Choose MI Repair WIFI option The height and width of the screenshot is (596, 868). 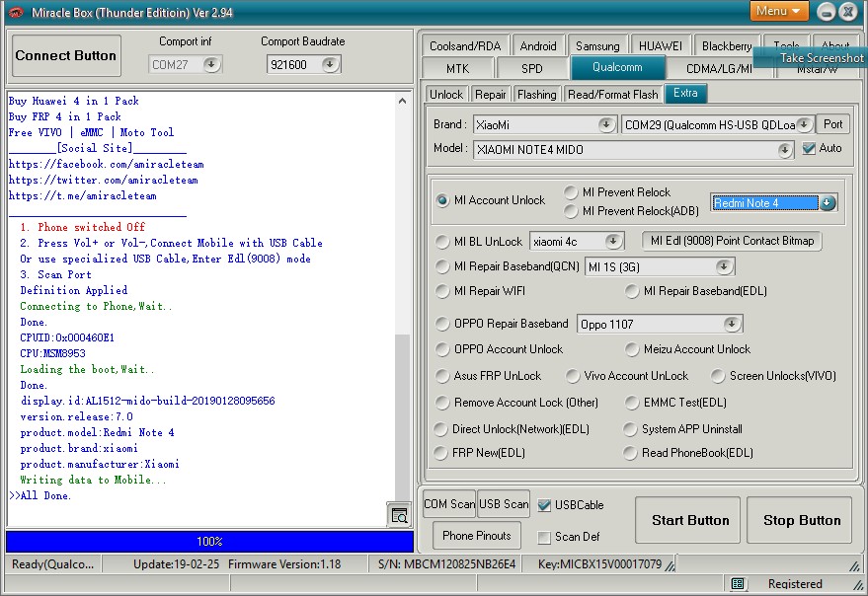(x=441, y=291)
